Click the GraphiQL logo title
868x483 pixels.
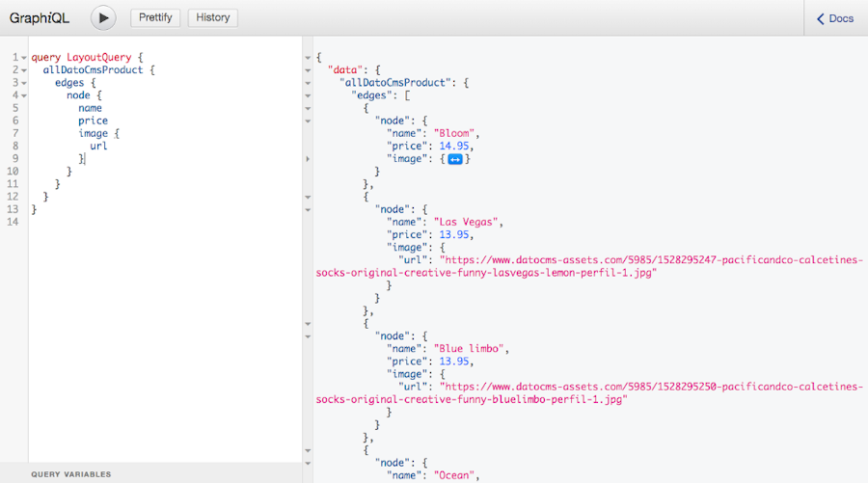[x=40, y=17]
